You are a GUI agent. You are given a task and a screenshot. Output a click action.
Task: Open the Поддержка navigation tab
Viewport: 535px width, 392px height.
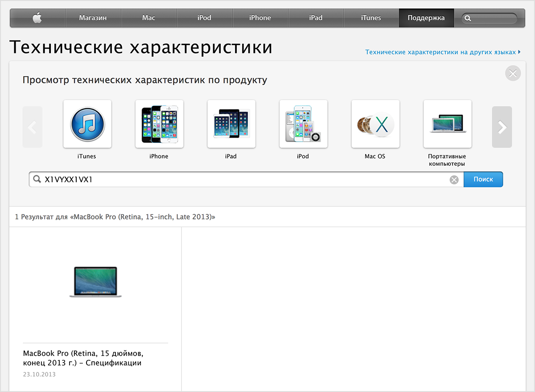[426, 18]
